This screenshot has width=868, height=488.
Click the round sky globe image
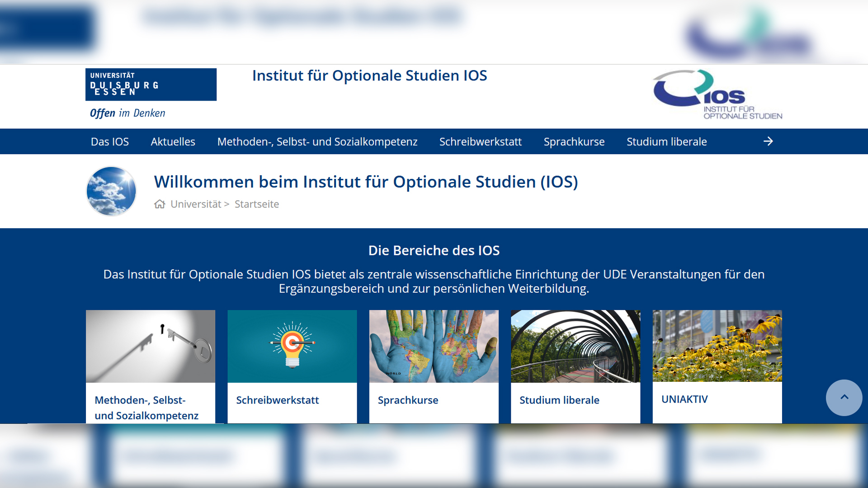coord(111,191)
